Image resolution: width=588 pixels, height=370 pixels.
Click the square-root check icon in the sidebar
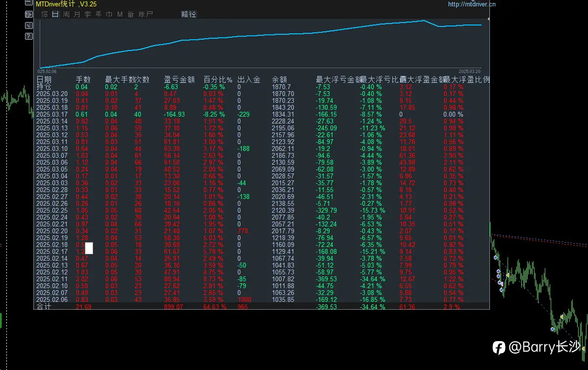(29, 25)
